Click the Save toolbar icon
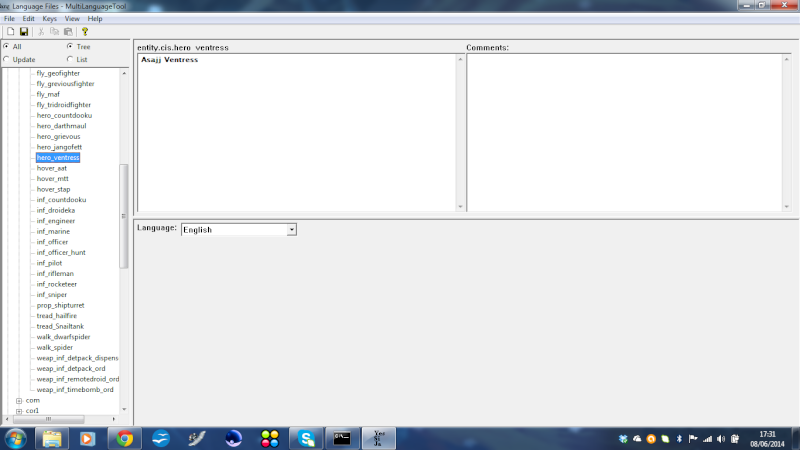The image size is (800, 450). point(24,32)
